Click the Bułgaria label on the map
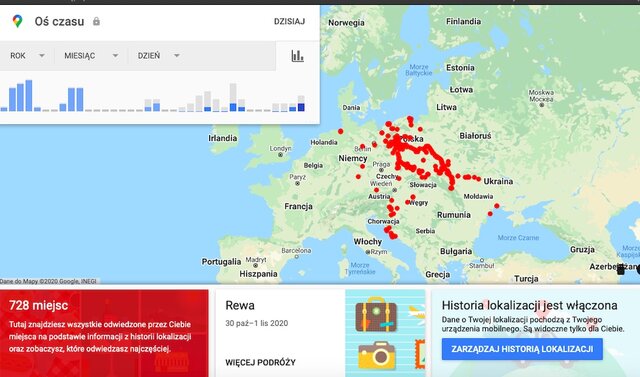 (x=456, y=251)
